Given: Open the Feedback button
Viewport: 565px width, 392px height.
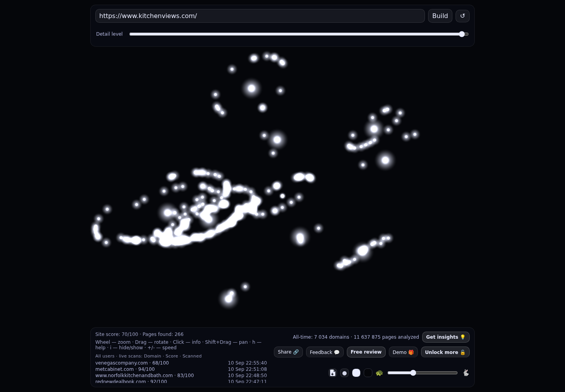Looking at the screenshot, I should click(x=325, y=352).
